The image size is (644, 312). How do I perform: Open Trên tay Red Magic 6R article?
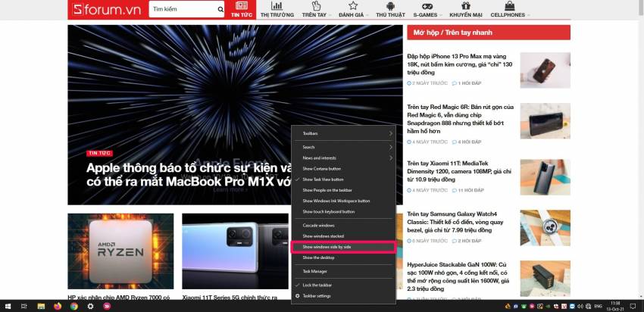click(x=461, y=119)
